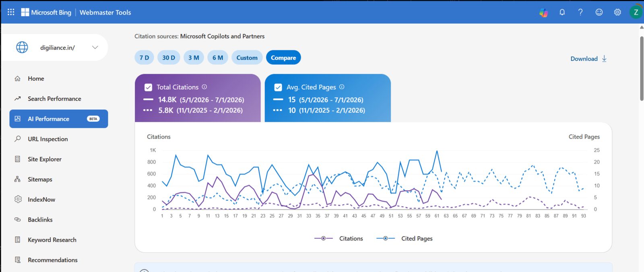Click the Citations axis label
Viewport: 644px width, 272px height.
[x=159, y=137]
